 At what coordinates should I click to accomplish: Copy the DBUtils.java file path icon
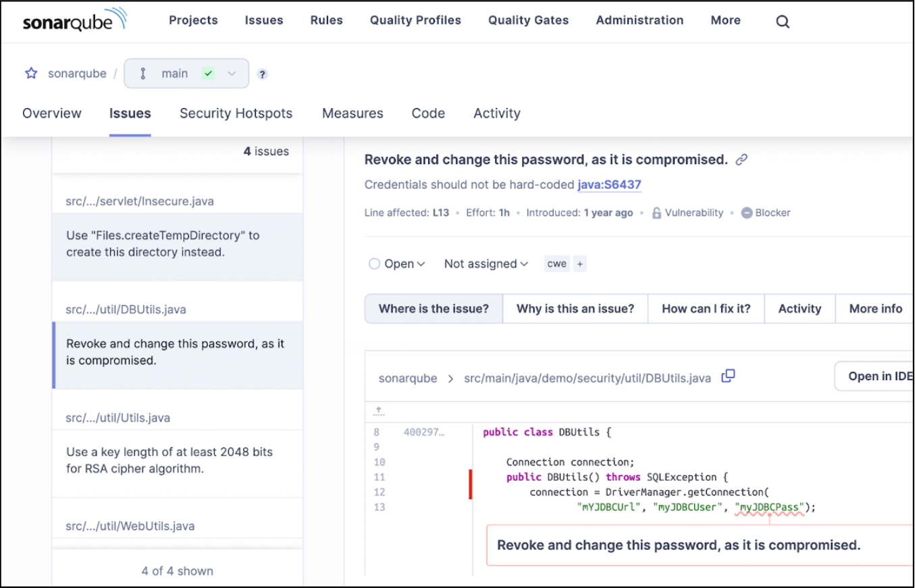tap(727, 375)
